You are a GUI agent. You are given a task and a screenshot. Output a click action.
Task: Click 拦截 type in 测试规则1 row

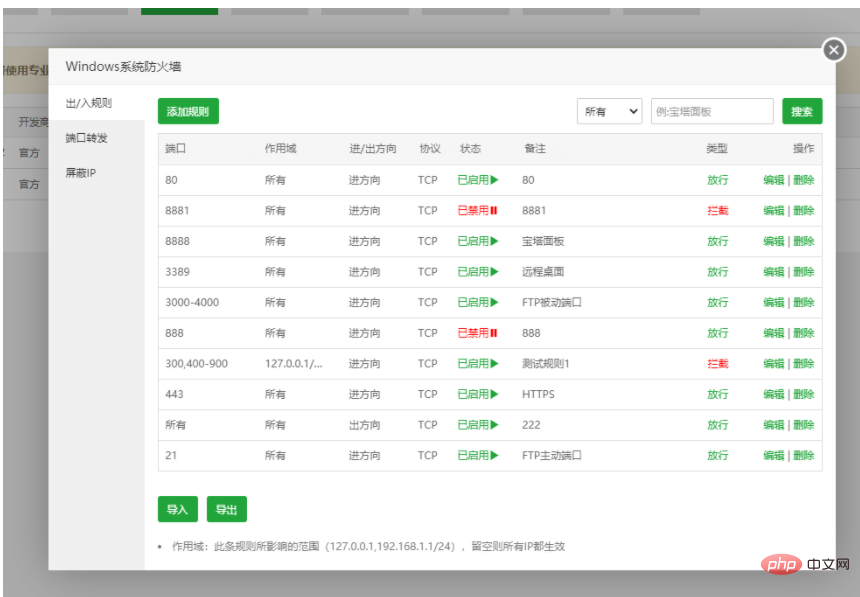pos(717,364)
